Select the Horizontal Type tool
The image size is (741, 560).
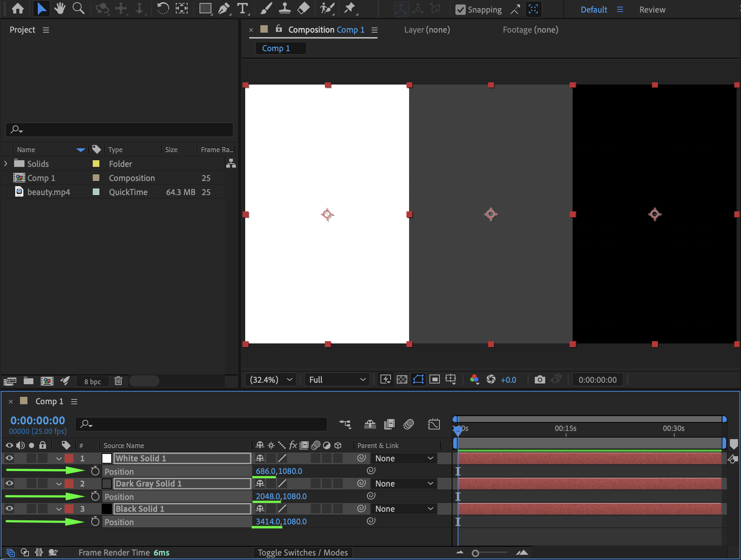point(242,9)
